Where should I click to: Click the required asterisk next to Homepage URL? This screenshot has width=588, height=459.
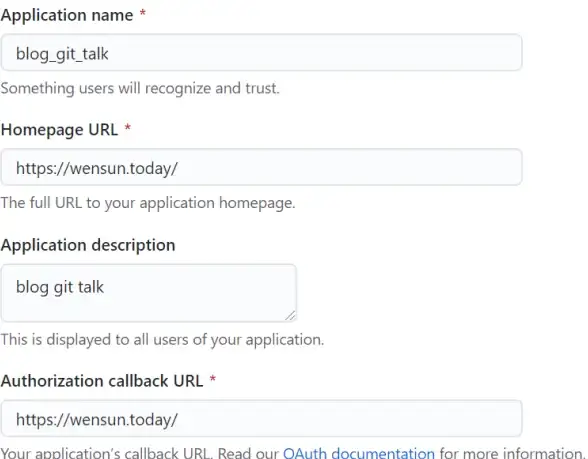(x=128, y=128)
